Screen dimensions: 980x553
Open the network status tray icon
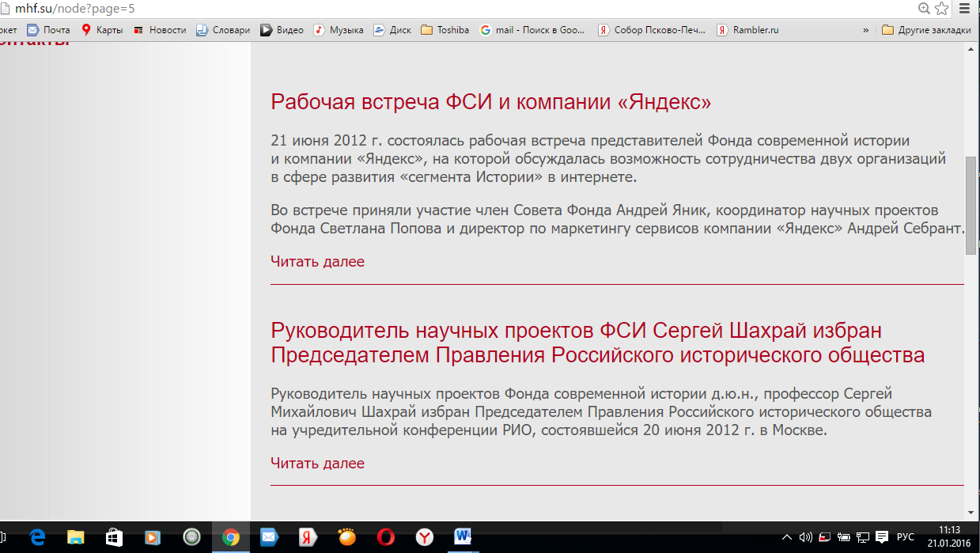[863, 537]
